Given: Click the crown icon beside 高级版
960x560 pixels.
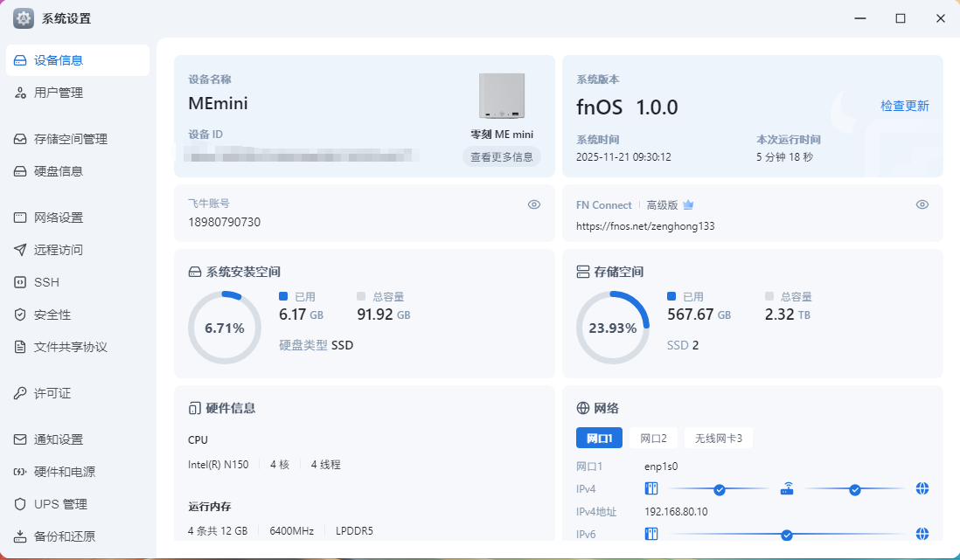Looking at the screenshot, I should tap(688, 205).
